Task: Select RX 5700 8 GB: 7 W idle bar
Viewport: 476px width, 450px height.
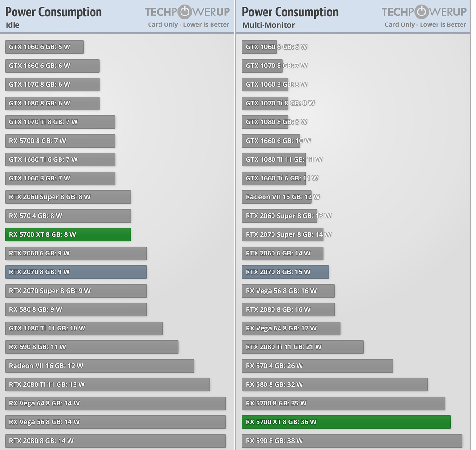Action: 60,141
